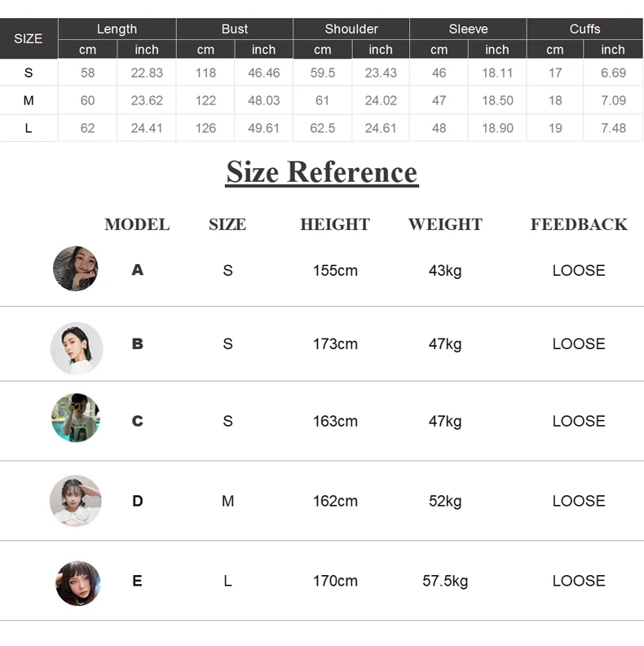
Task: Click the Length column header
Action: [117, 29]
